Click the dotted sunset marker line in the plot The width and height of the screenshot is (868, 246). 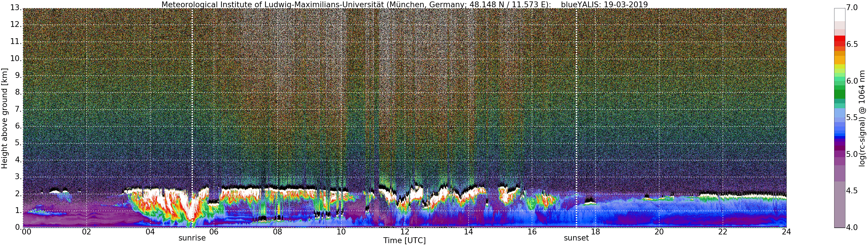click(577, 118)
